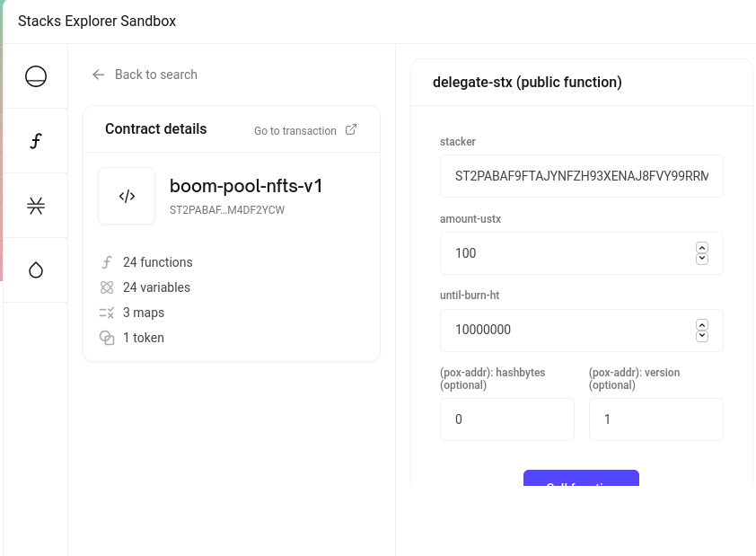This screenshot has height=556, width=756.
Task: Click the pox-addr hashbytes input field
Action: pyautogui.click(x=507, y=419)
